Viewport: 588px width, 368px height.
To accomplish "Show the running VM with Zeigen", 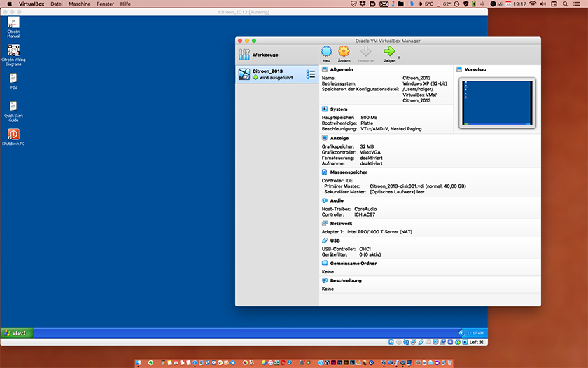I will 390,54.
